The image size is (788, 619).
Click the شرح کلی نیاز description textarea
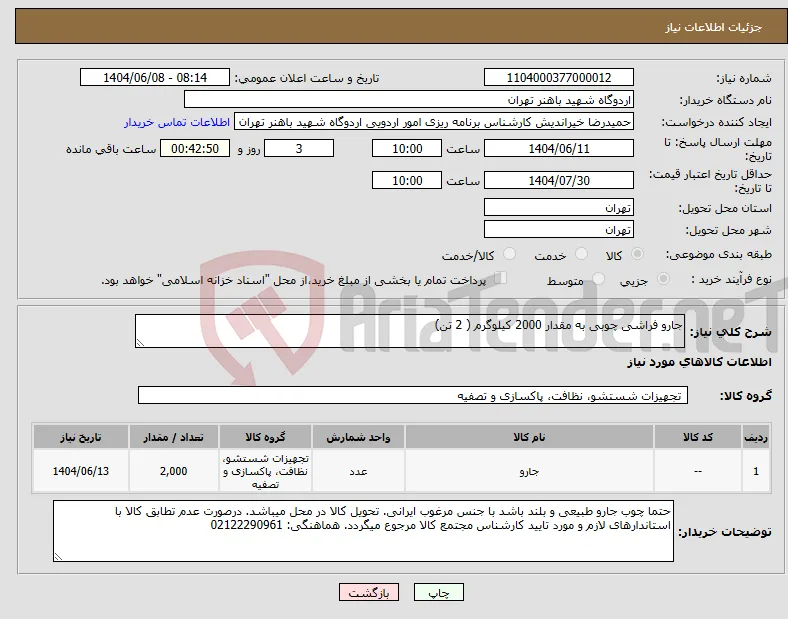[x=410, y=331]
